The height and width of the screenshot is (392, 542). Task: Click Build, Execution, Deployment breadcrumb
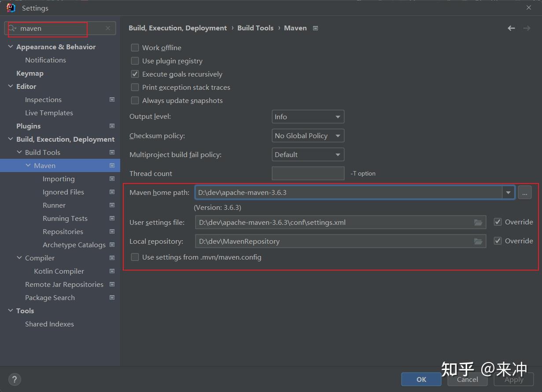178,28
